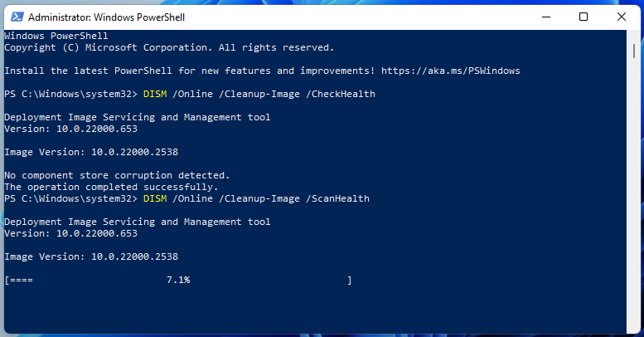The image size is (644, 337).
Task: Click the 7.1% progress value
Action: coord(178,281)
